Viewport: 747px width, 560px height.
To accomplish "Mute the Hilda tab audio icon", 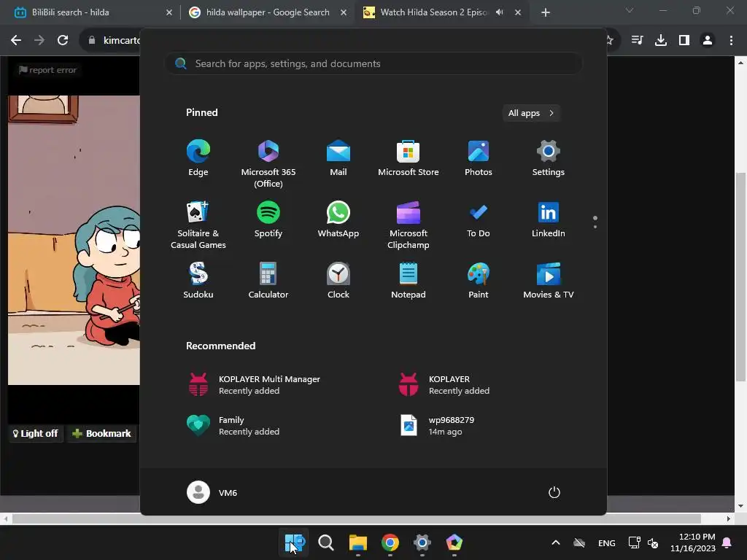I will (x=499, y=12).
